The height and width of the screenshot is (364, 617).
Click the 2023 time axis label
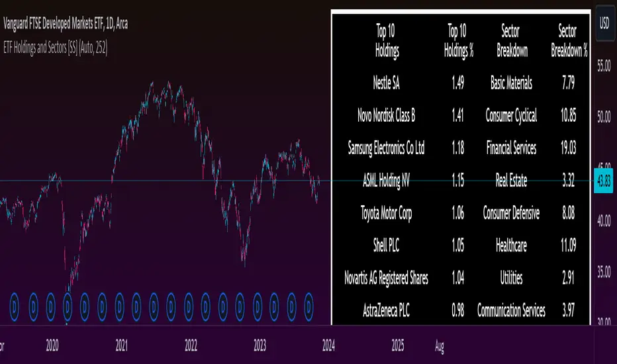click(x=260, y=346)
